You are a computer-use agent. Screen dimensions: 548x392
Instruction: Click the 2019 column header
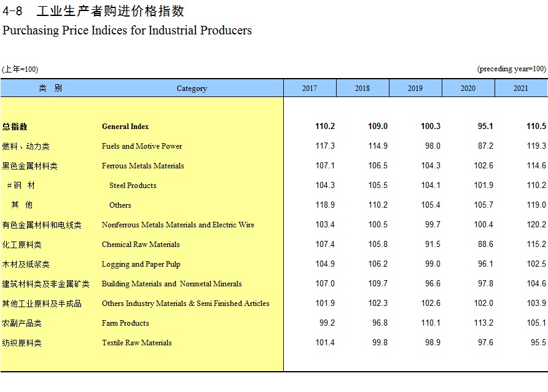click(x=415, y=88)
